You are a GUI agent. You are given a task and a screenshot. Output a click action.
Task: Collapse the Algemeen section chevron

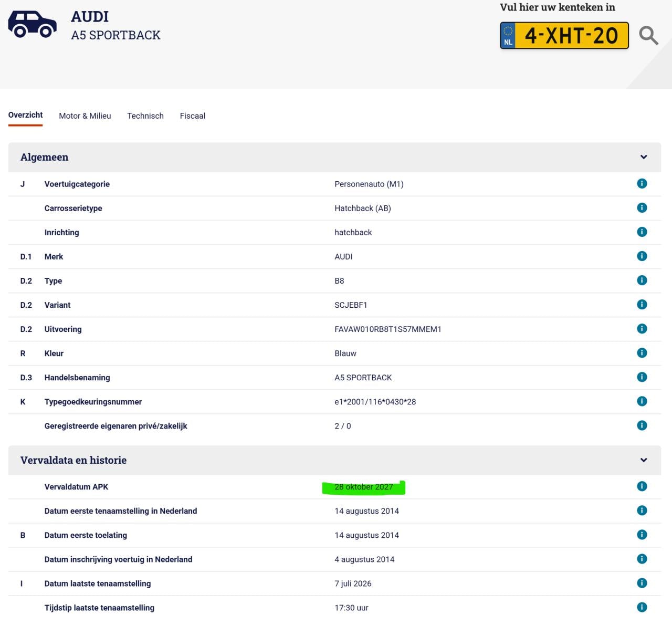point(644,157)
